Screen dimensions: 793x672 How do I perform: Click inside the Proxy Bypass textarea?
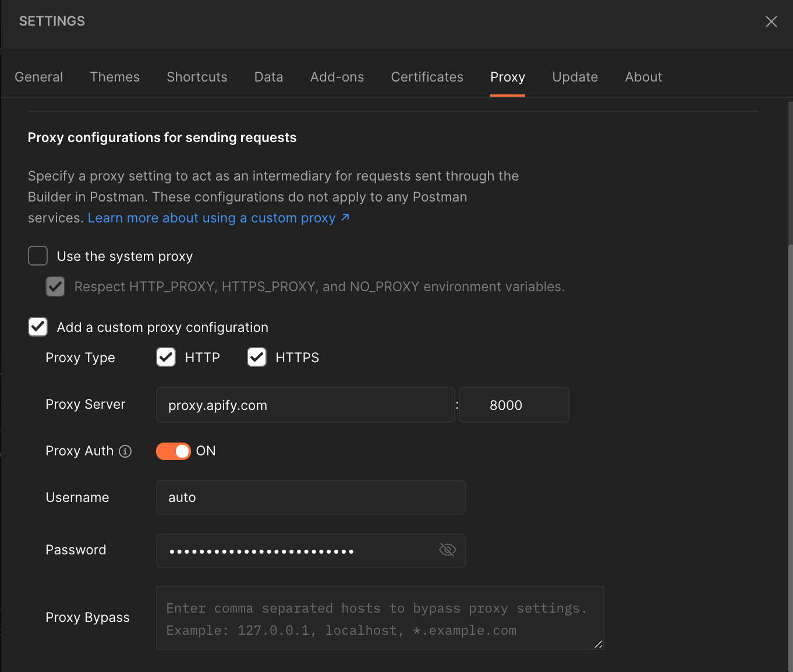(380, 617)
